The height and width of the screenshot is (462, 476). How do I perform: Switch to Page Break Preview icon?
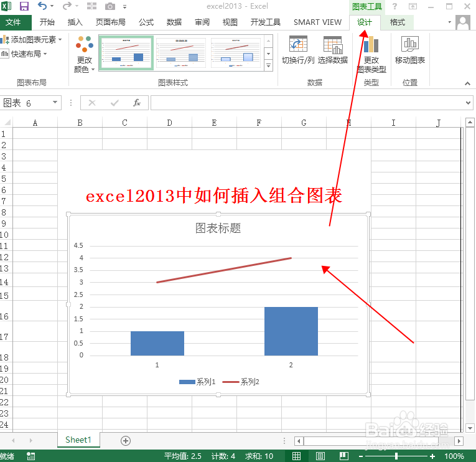click(344, 456)
